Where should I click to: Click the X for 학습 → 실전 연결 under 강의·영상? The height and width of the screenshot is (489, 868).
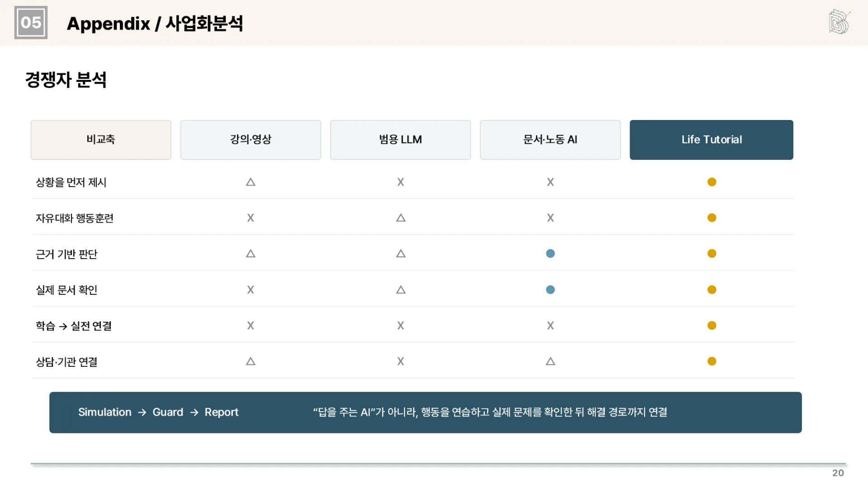coord(251,326)
